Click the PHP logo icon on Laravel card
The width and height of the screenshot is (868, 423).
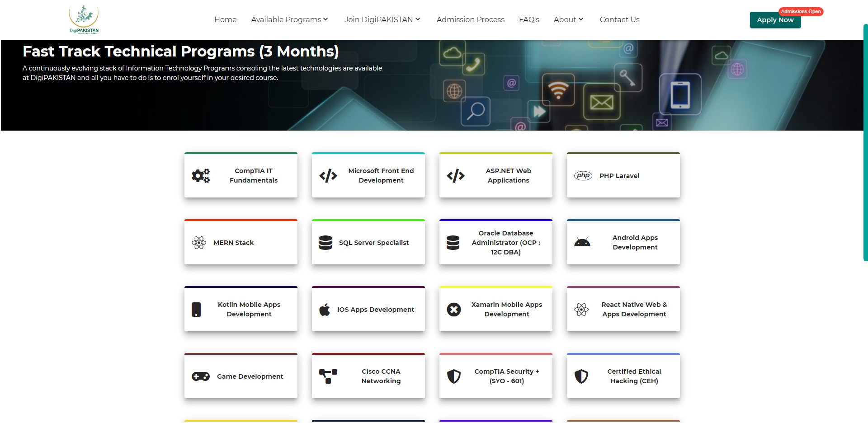(583, 175)
